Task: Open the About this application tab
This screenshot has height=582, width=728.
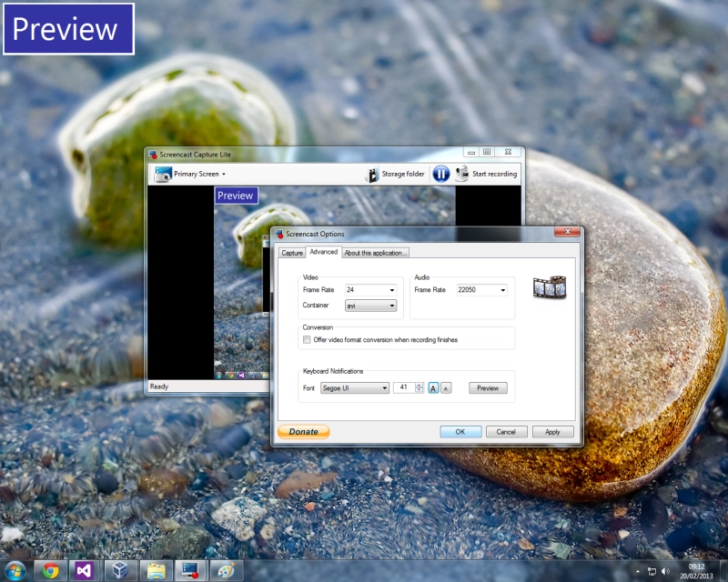Action: click(x=376, y=253)
